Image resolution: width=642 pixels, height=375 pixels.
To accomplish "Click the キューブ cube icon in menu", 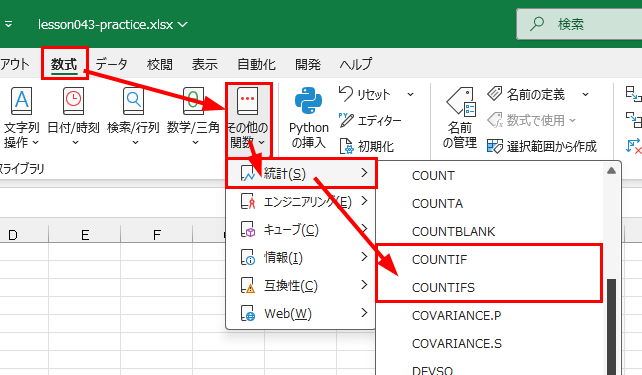I will 248,230.
